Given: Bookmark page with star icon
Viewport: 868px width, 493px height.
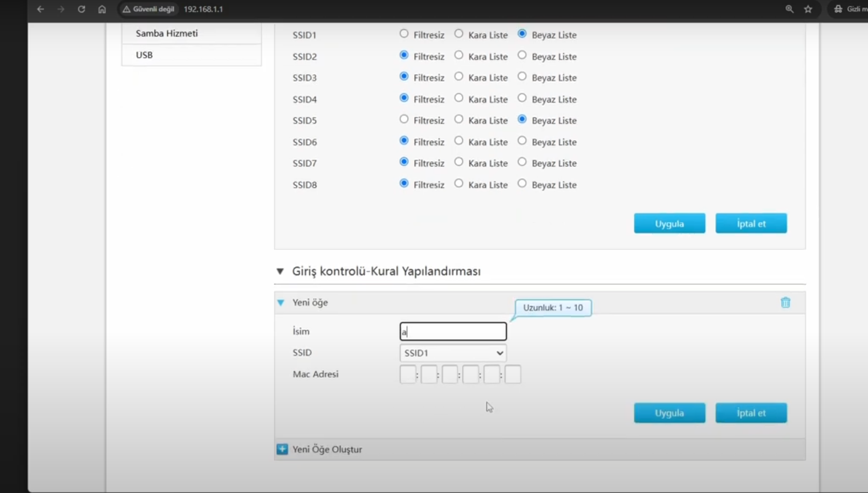Looking at the screenshot, I should [808, 9].
